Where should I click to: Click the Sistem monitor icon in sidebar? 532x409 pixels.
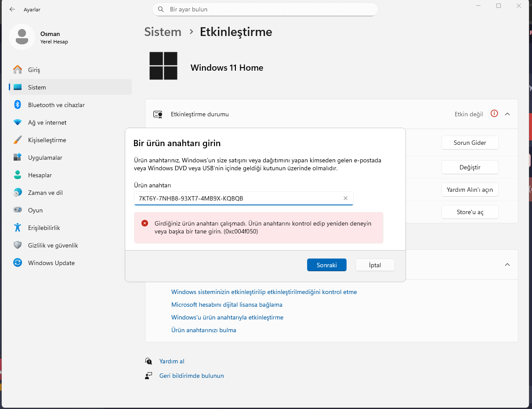[x=18, y=87]
